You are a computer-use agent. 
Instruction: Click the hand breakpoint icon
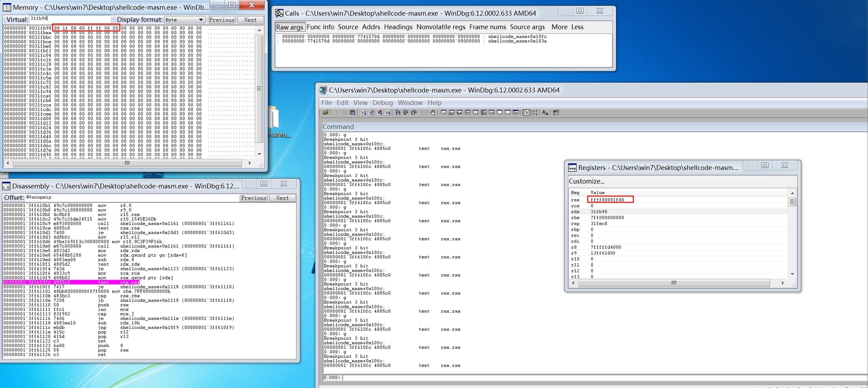coord(433,113)
